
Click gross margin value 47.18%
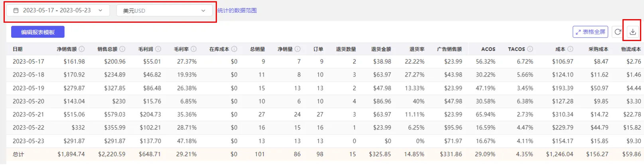187,141
